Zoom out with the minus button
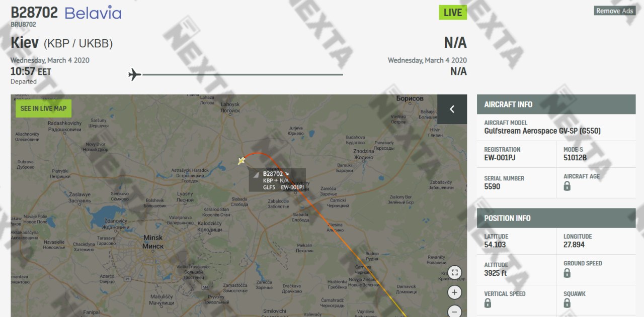 point(454,311)
